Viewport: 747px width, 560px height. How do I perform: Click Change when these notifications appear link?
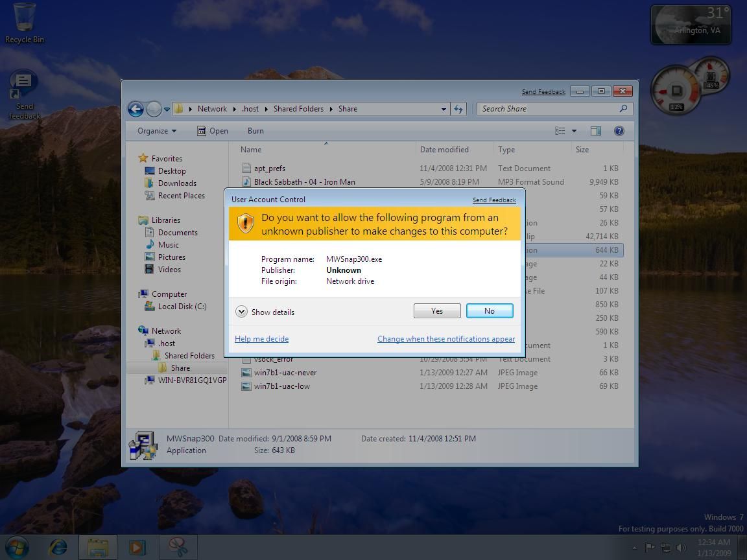(x=446, y=339)
